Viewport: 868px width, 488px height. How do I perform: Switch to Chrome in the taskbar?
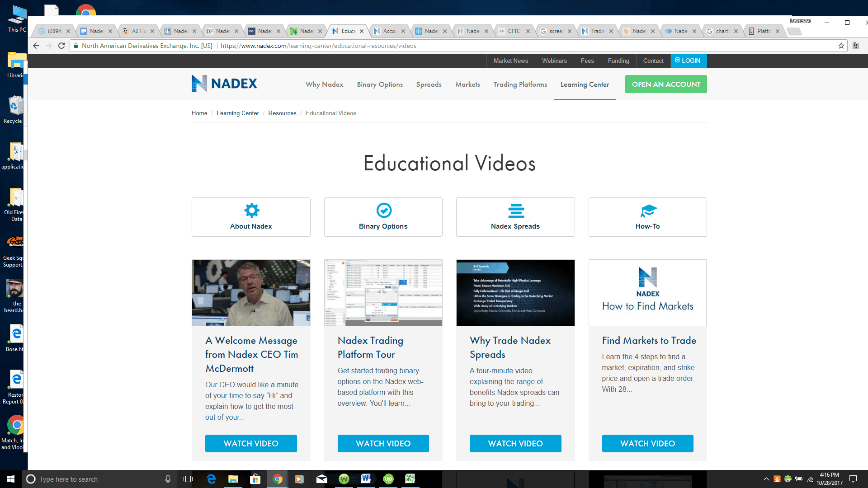(x=278, y=479)
